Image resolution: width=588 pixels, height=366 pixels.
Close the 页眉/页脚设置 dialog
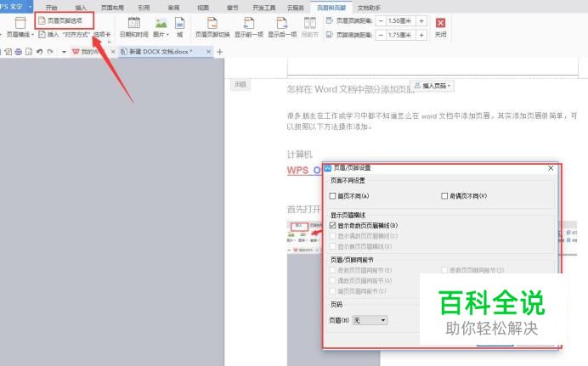coord(551,168)
